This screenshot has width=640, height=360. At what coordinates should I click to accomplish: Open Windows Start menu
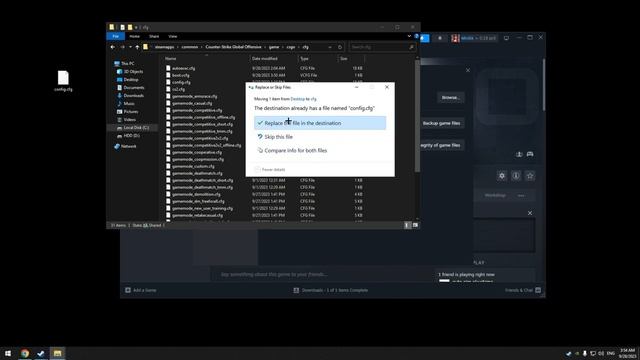8,353
